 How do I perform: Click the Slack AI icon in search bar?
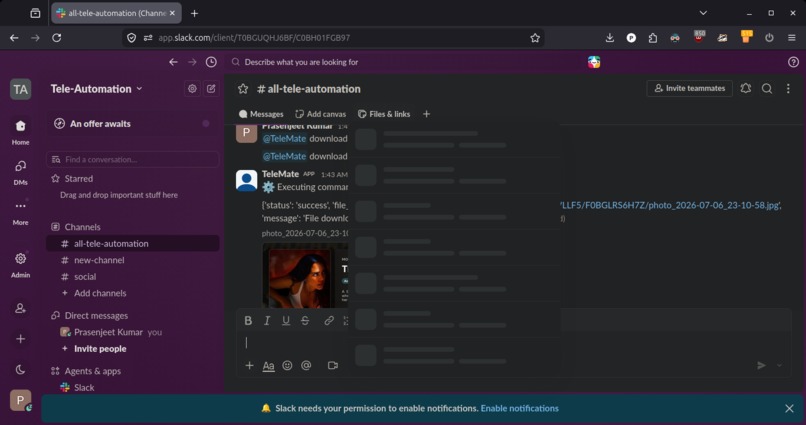click(594, 62)
